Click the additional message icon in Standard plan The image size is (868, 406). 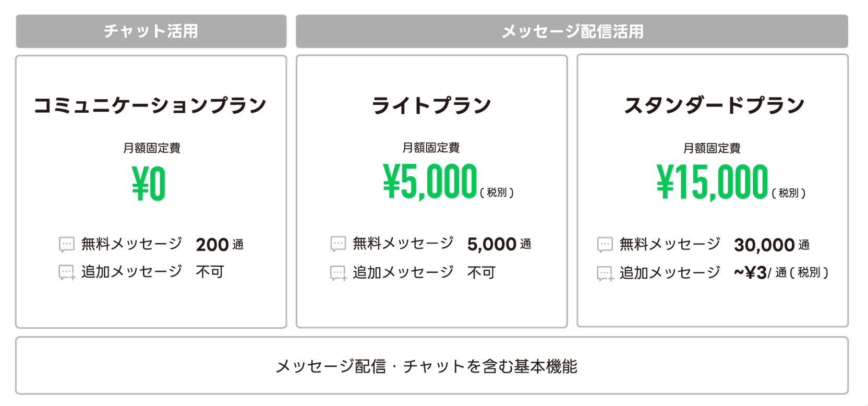tap(605, 273)
